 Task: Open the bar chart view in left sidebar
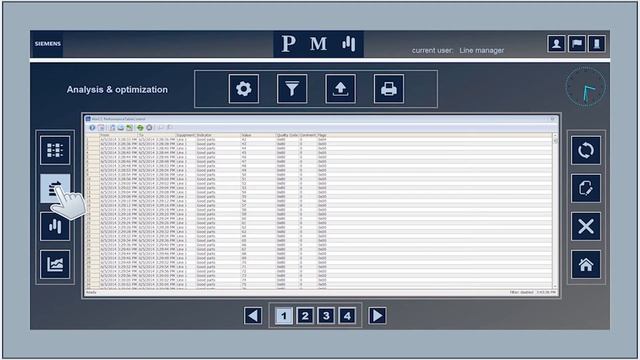[x=55, y=226]
